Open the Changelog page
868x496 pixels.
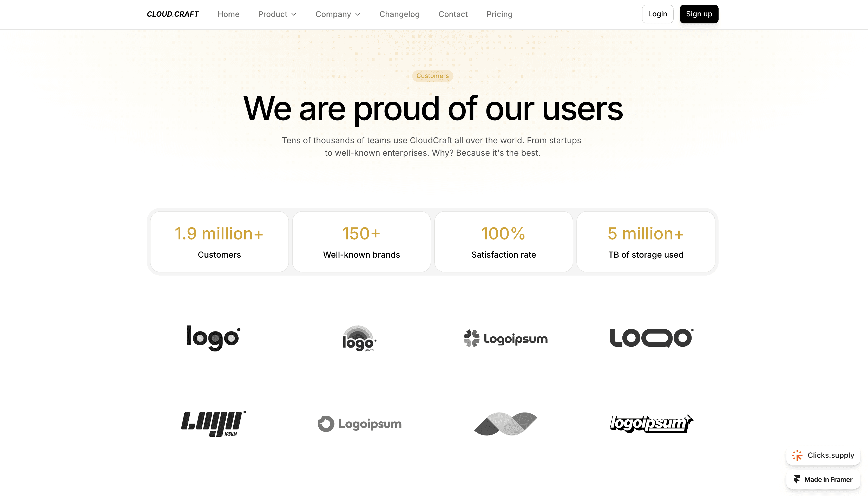[399, 14]
